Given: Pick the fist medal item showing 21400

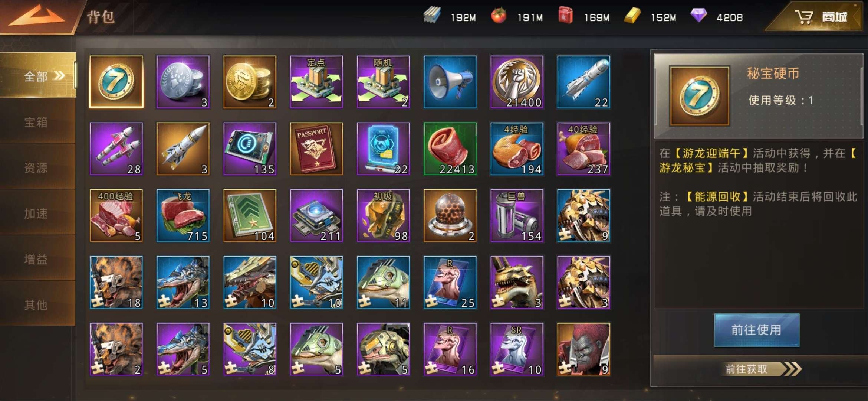Looking at the screenshot, I should point(517,82).
